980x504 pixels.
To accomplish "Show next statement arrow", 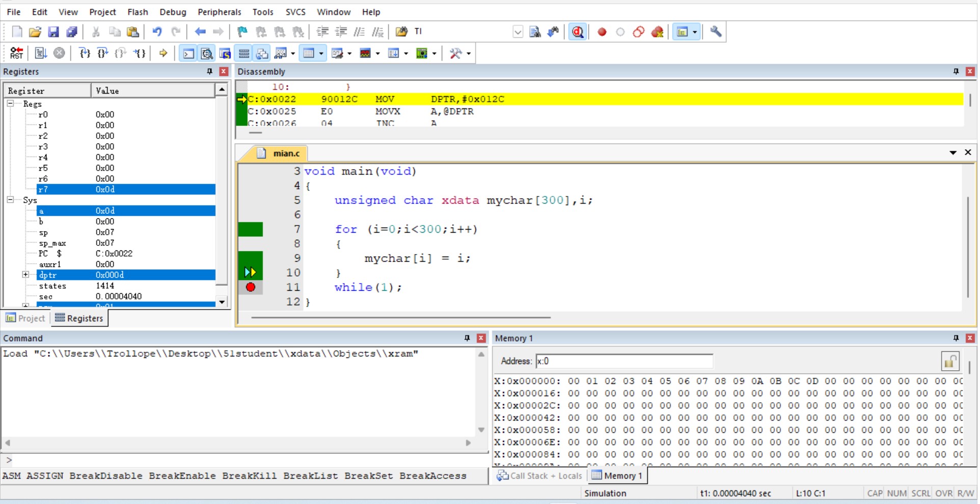I will coord(163,53).
